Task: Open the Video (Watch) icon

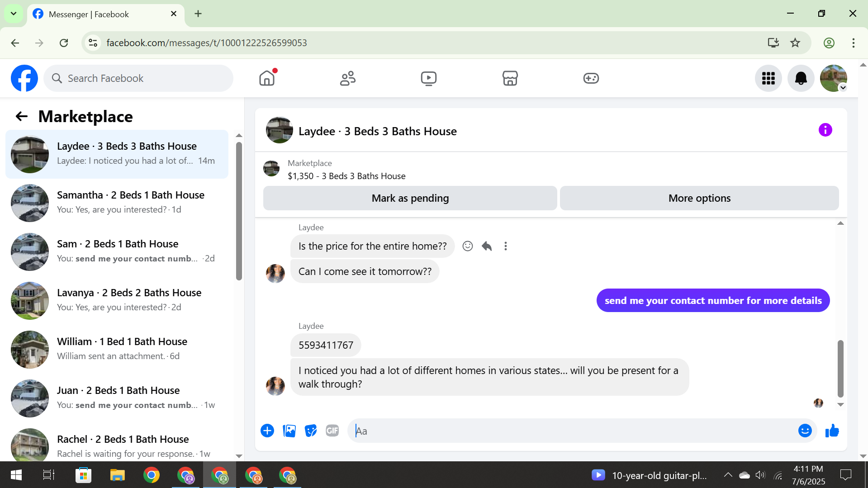Action: pos(428,78)
